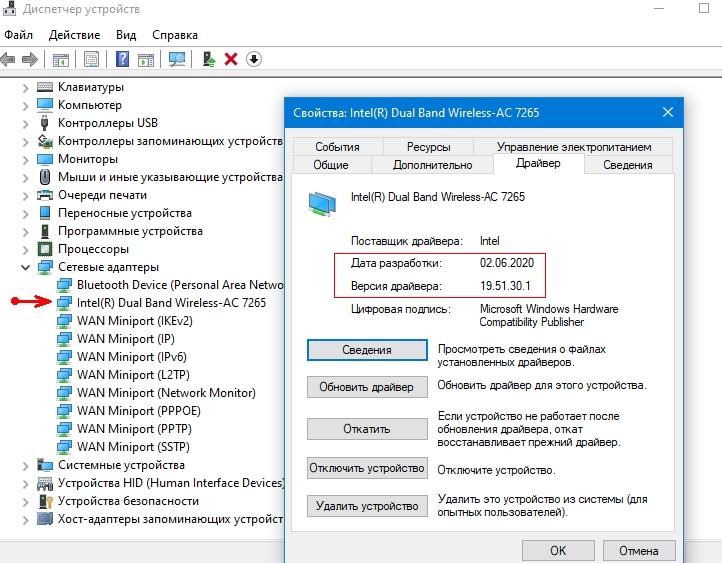
Task: Expand the Клавиатуры category
Action: click(25, 87)
